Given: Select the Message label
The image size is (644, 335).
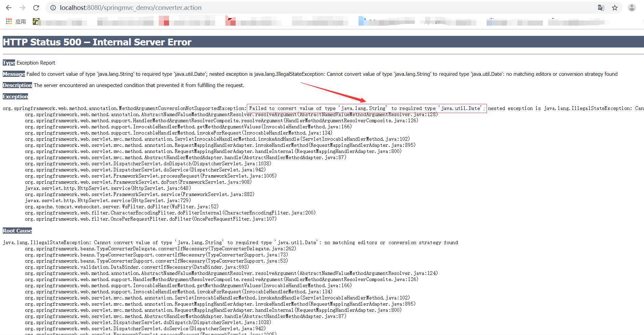Looking at the screenshot, I should pos(14,74).
